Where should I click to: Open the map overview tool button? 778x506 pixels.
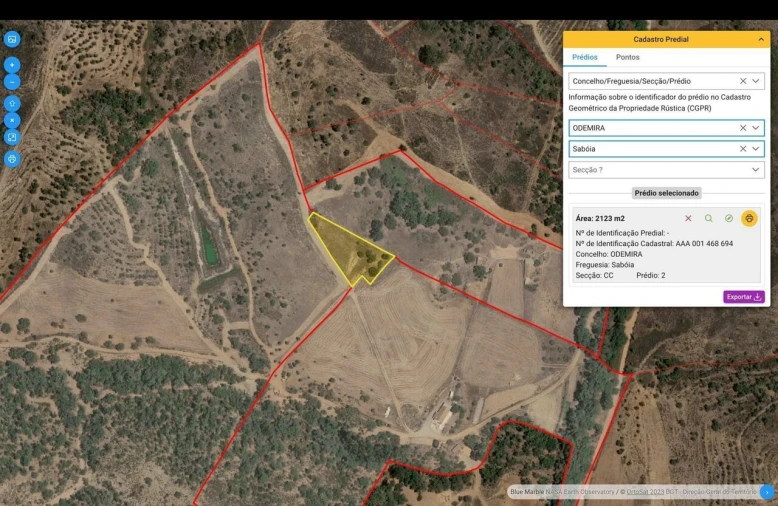(12, 137)
